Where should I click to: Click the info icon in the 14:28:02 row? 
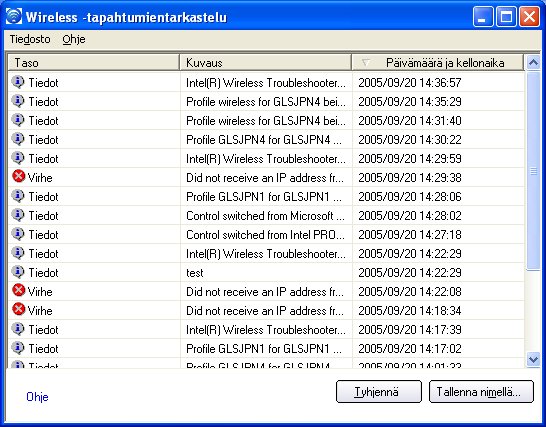coord(18,215)
